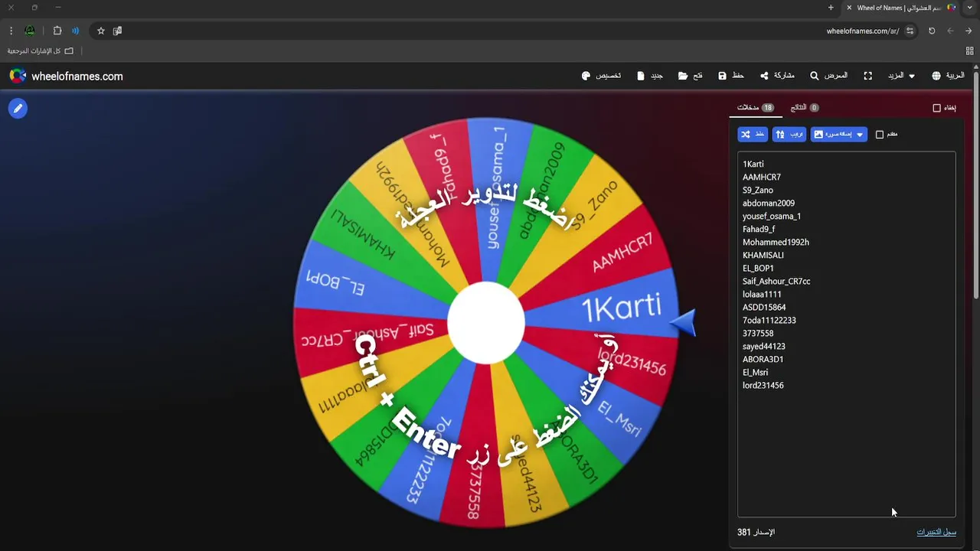Click the sayed44123 entry in the list
This screenshot has height=551, width=980.
[763, 346]
